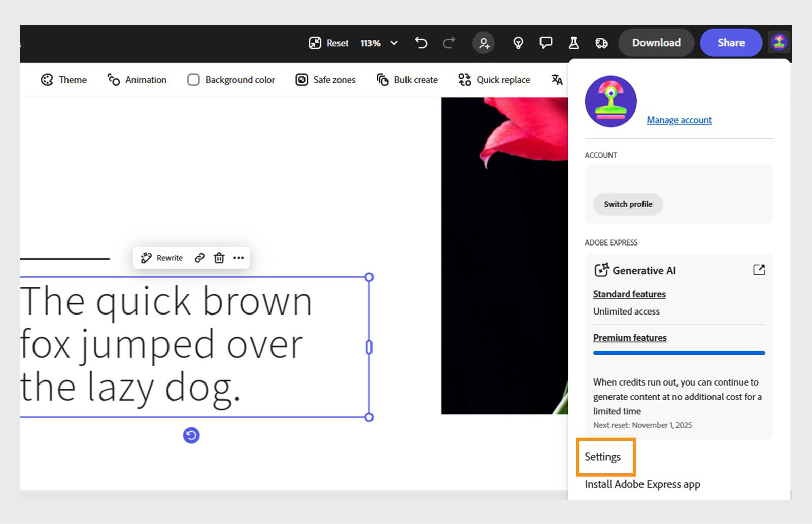The image size is (812, 524).
Task: Click the icon left of Download
Action: click(601, 43)
